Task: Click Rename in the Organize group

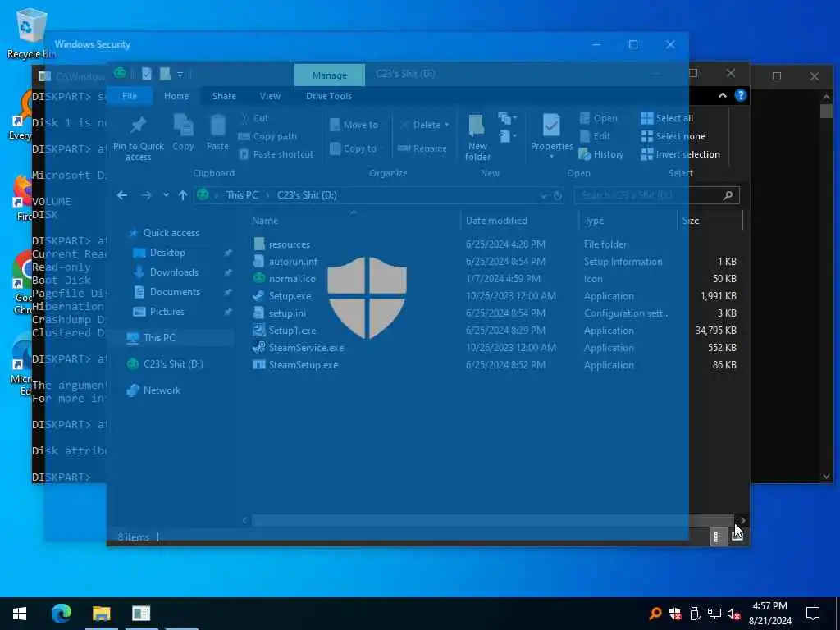Action: point(422,148)
